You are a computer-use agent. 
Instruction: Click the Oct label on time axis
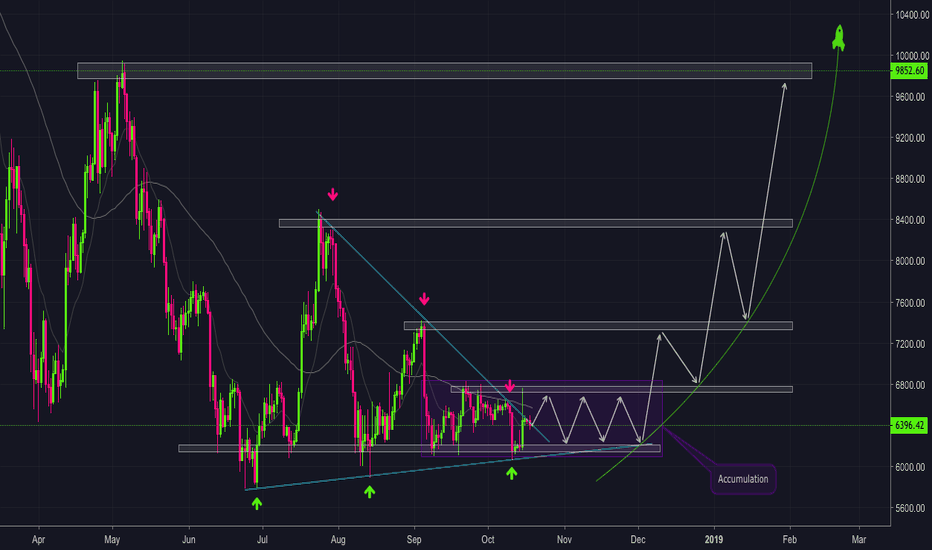pos(488,539)
